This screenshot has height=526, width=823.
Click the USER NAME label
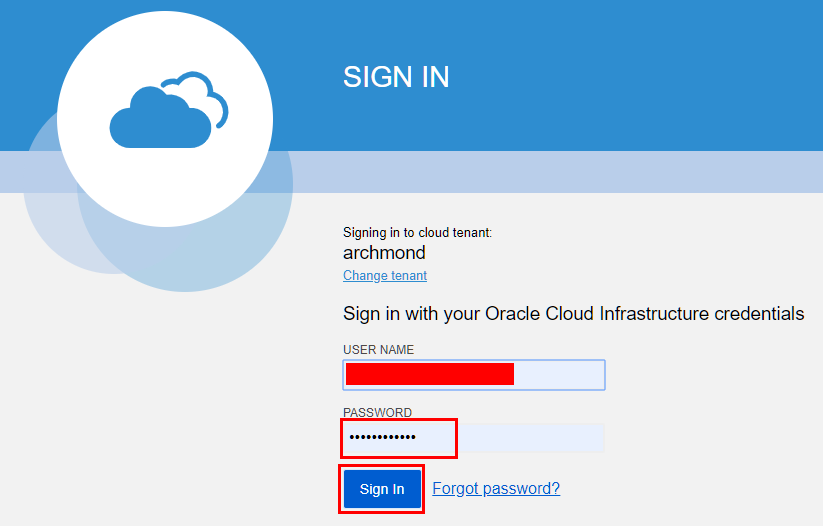(x=378, y=350)
